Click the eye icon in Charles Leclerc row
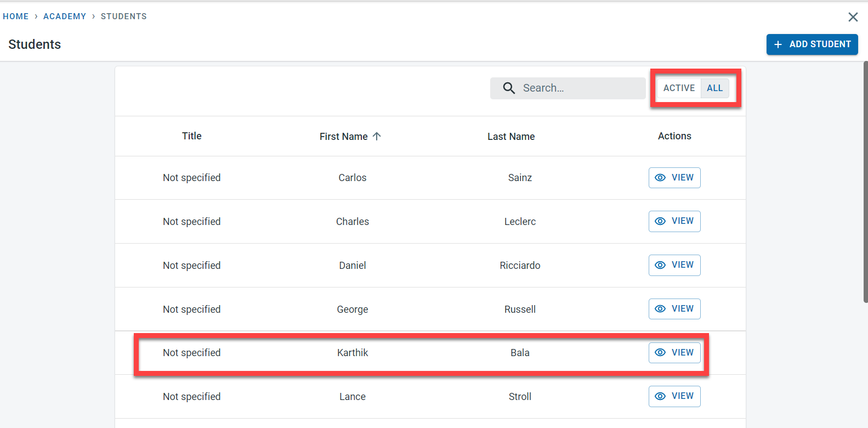 pos(660,221)
